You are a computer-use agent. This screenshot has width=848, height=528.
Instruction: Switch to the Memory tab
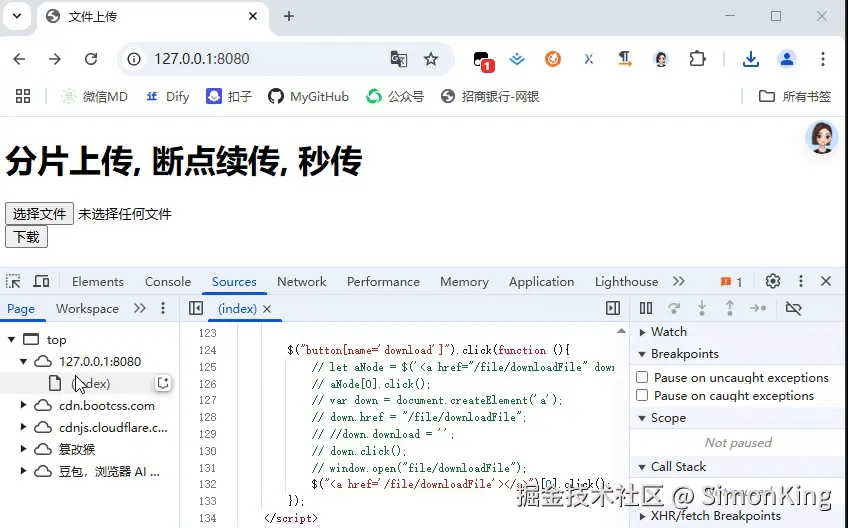[x=465, y=282]
